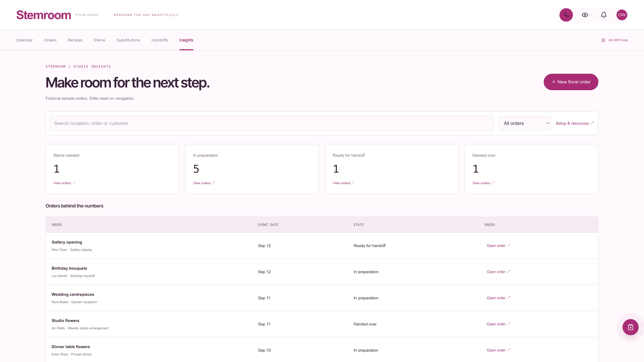View orders under Stems needed
644x362 pixels.
[64, 183]
